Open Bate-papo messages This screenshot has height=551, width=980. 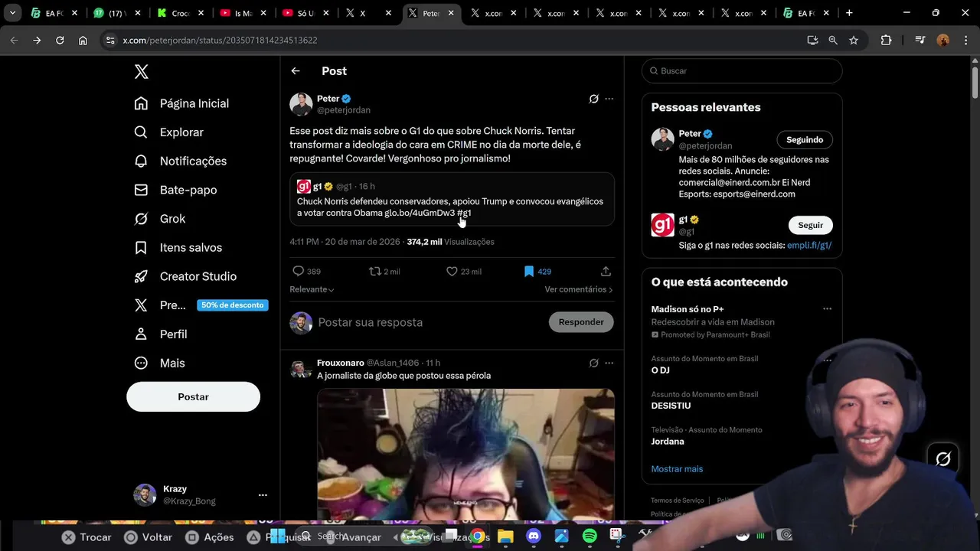point(175,190)
